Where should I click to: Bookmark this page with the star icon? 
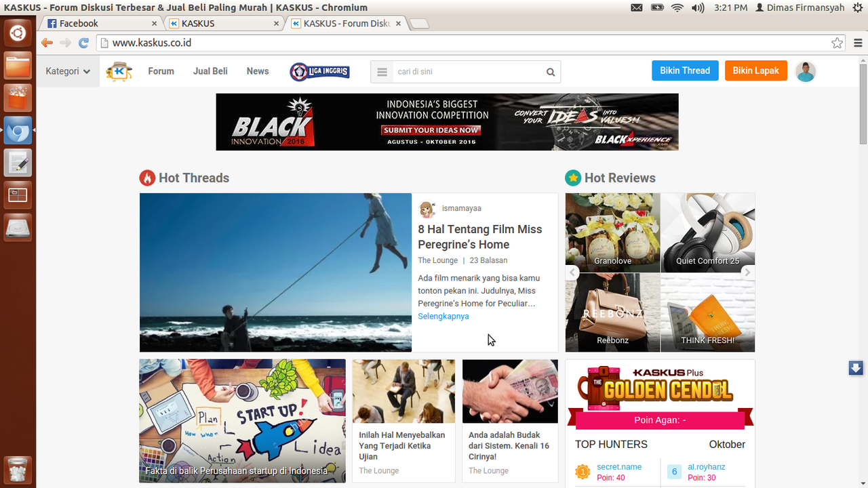click(837, 43)
